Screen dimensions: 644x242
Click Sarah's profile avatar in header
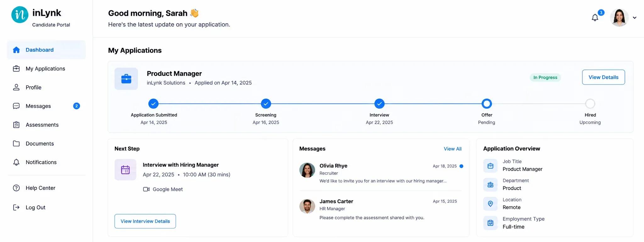[x=619, y=18]
